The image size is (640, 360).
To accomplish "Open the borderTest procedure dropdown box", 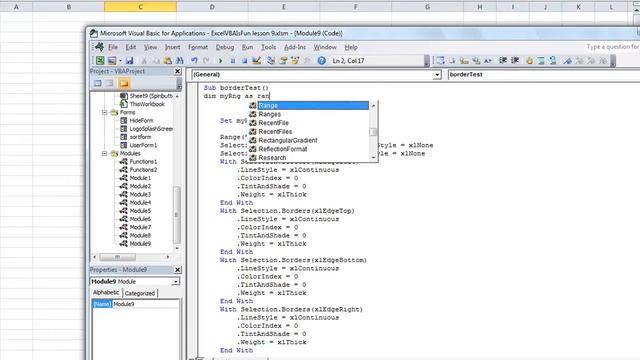I will tap(544, 75).
